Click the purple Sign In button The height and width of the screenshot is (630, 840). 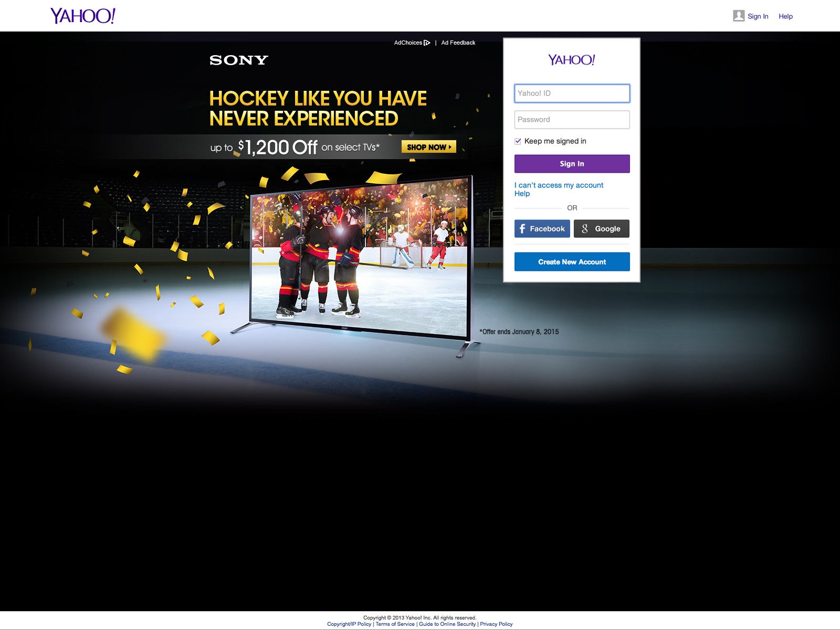[572, 164]
